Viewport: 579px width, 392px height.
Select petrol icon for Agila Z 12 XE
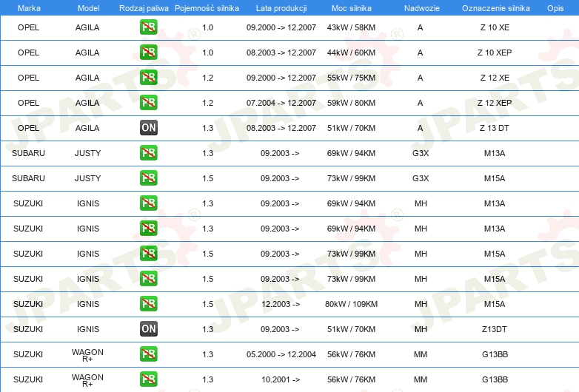tap(148, 78)
